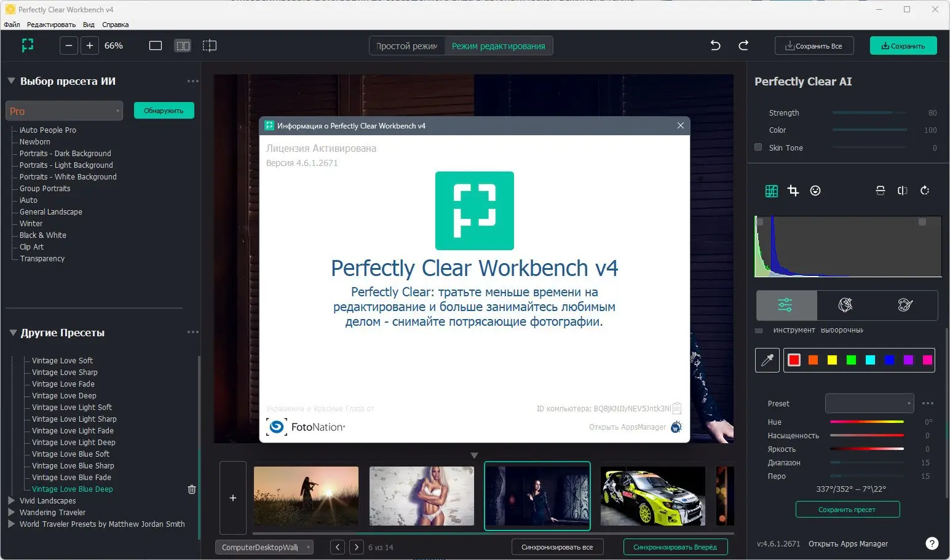This screenshot has width=950, height=560.
Task: Toggle the инструмент checkbox
Action: [x=758, y=330]
